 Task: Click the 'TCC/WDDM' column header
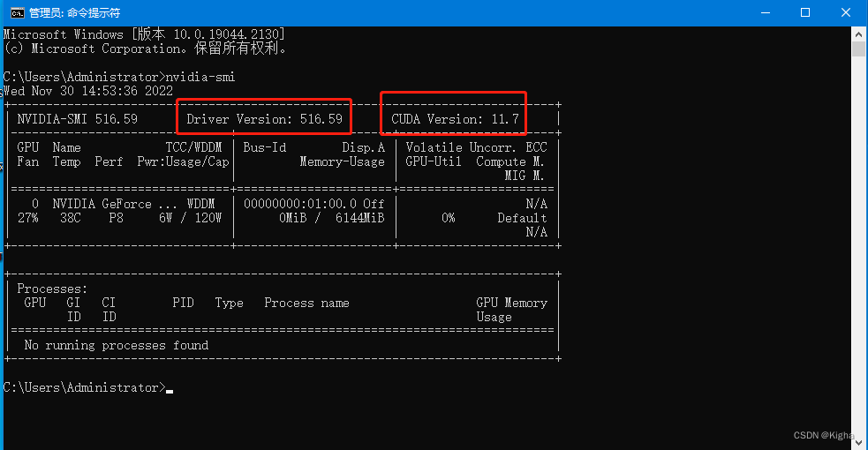click(193, 147)
